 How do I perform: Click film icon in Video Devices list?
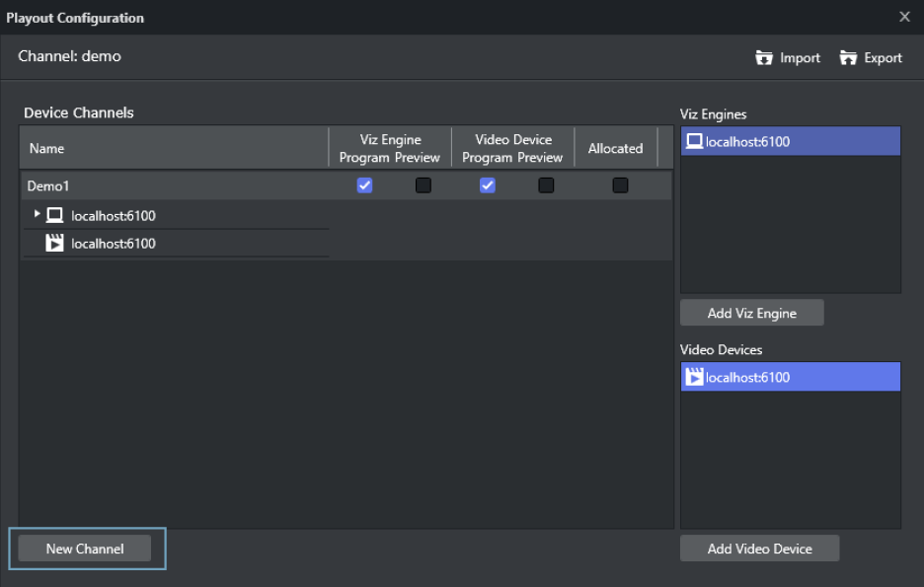695,377
